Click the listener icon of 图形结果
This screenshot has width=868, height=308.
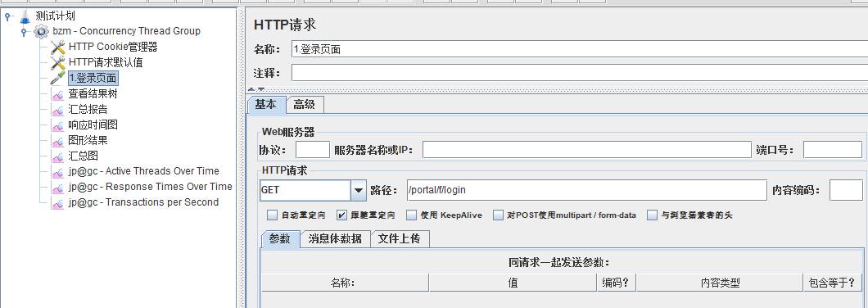(57, 141)
